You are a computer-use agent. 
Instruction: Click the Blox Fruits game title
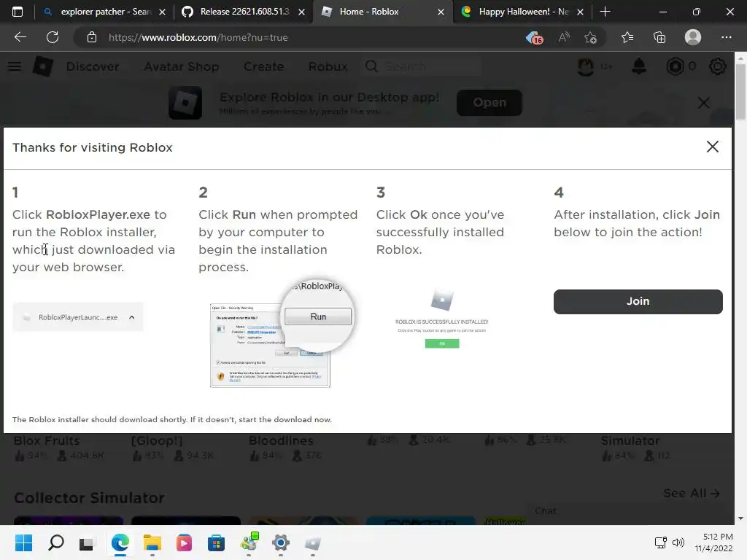[x=47, y=440]
